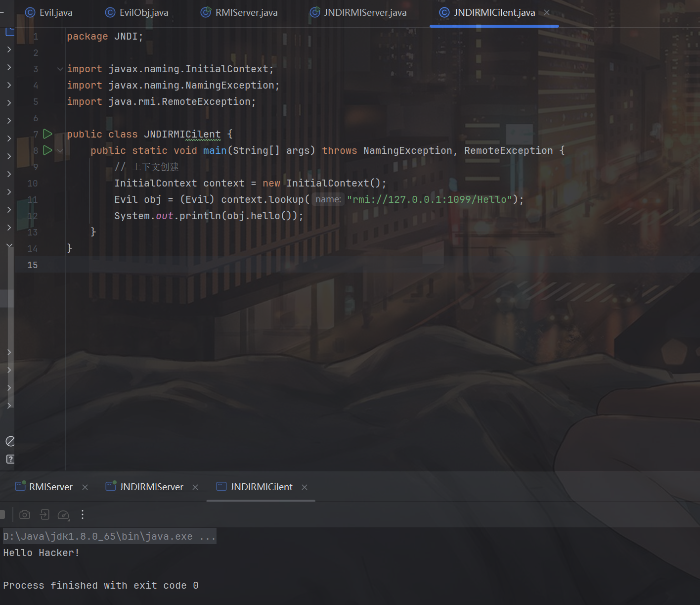Viewport: 700px width, 605px height.
Task: Close the JNDIRMIServer run tab
Action: pyautogui.click(x=195, y=487)
